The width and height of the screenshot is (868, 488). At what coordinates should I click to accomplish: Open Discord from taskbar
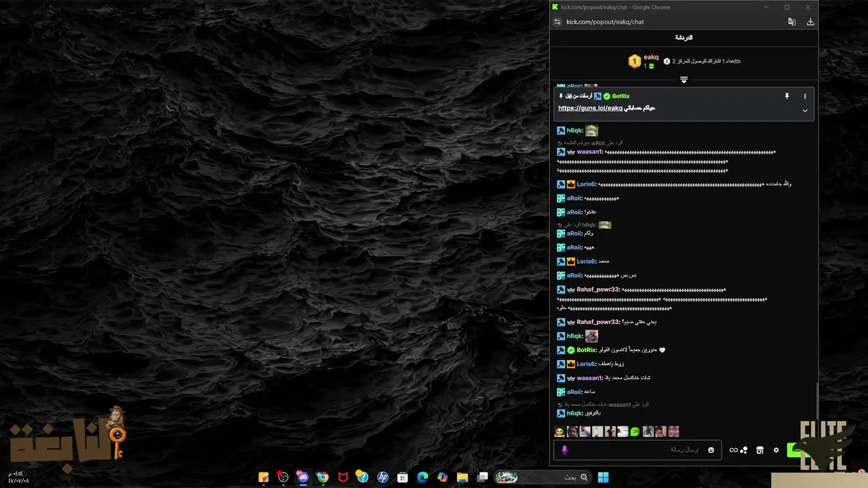tap(303, 477)
